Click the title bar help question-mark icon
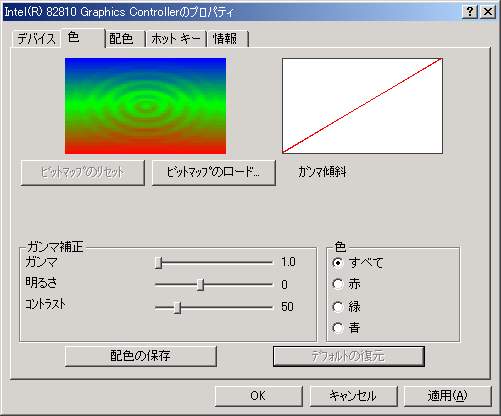This screenshot has width=501, height=416. pos(469,12)
